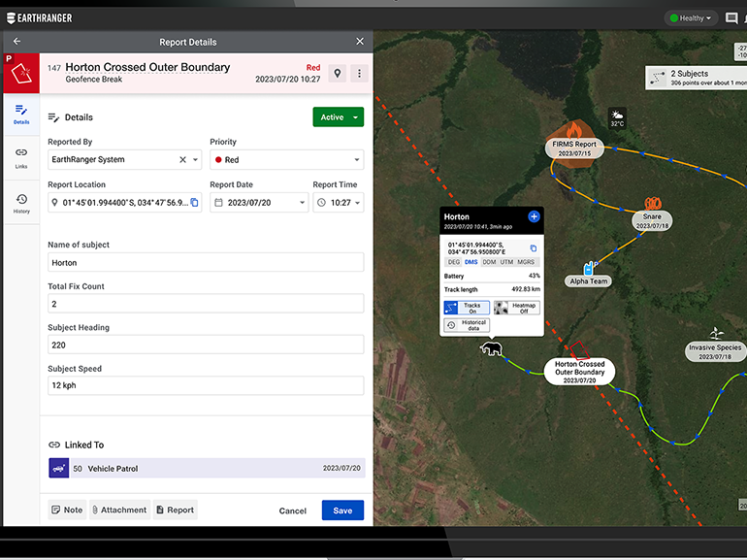The image size is (747, 560).
Task: Switch coordinate format to UTM
Action: [506, 262]
